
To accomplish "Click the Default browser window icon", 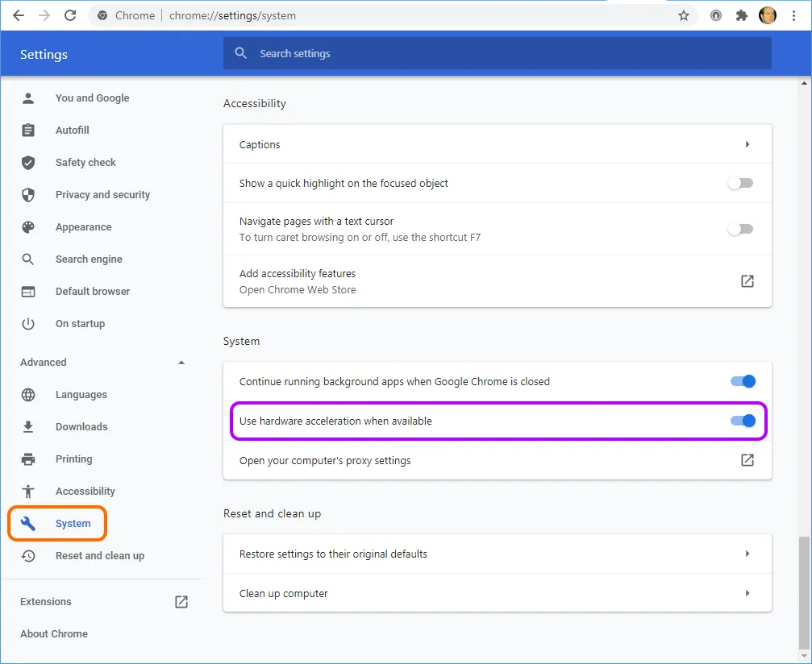I will [28, 292].
